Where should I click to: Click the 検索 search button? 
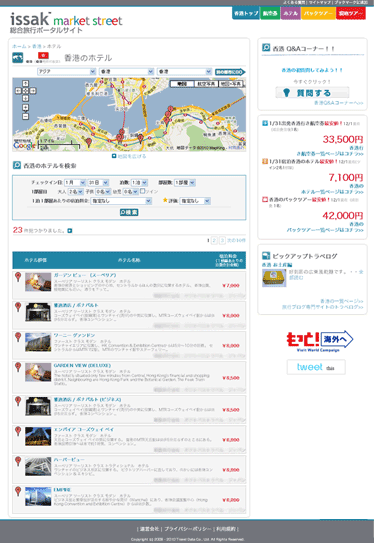[x=129, y=212]
